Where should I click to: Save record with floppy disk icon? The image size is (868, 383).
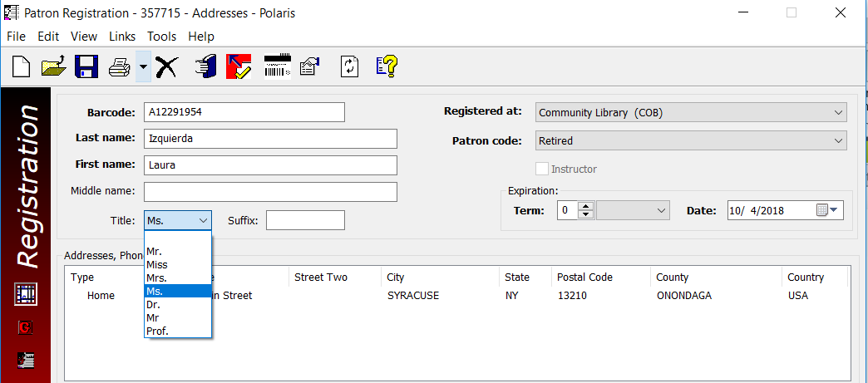pyautogui.click(x=86, y=66)
